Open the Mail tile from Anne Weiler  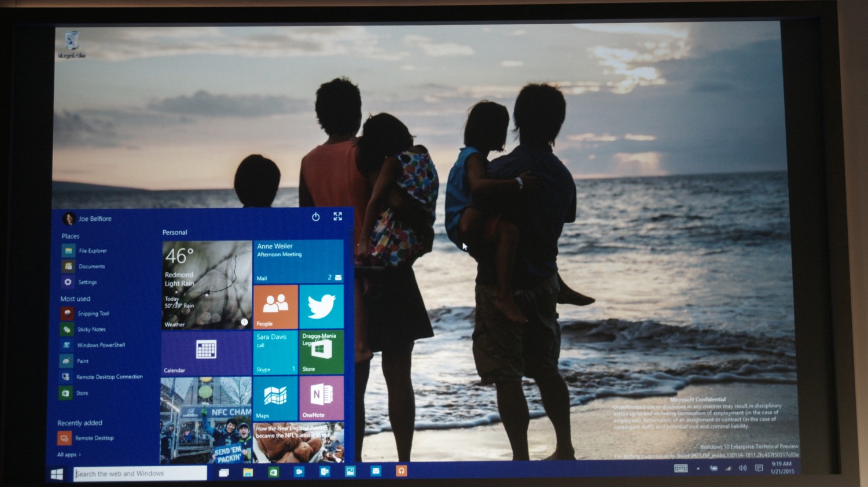coord(299,261)
